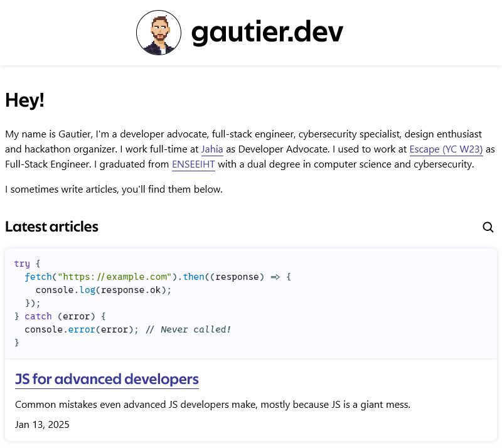Viewport: 502px width, 448px height.
Task: Click the gautier.dev site title
Action: coord(267,32)
